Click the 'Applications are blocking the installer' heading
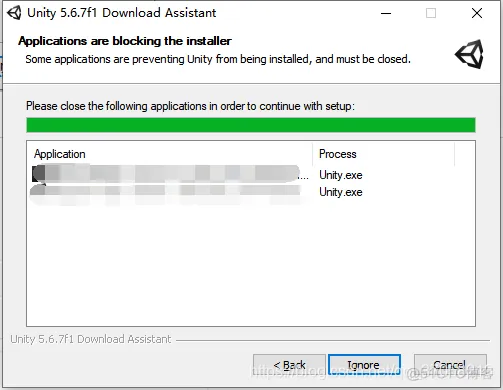Screen dimensions: 503x390 125,41
